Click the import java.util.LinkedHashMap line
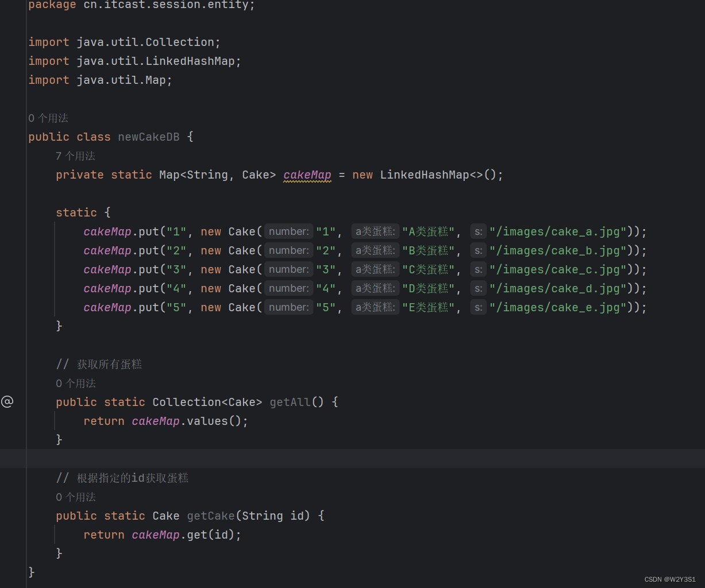Screen dimensions: 705x588 135,61
